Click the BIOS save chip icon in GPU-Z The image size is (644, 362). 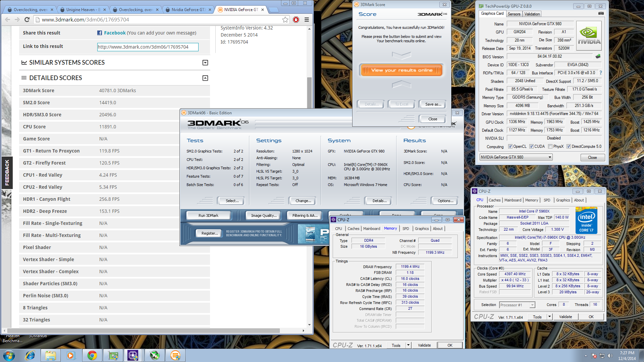point(598,56)
